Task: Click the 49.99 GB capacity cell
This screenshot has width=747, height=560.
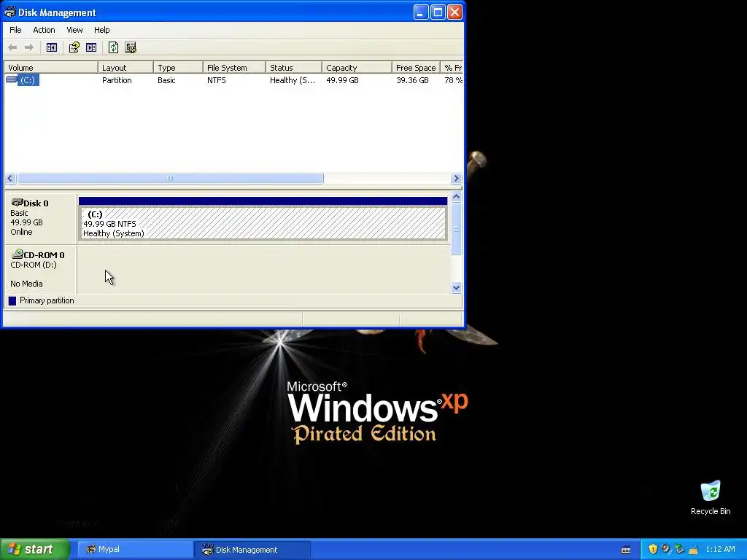Action: [x=342, y=80]
